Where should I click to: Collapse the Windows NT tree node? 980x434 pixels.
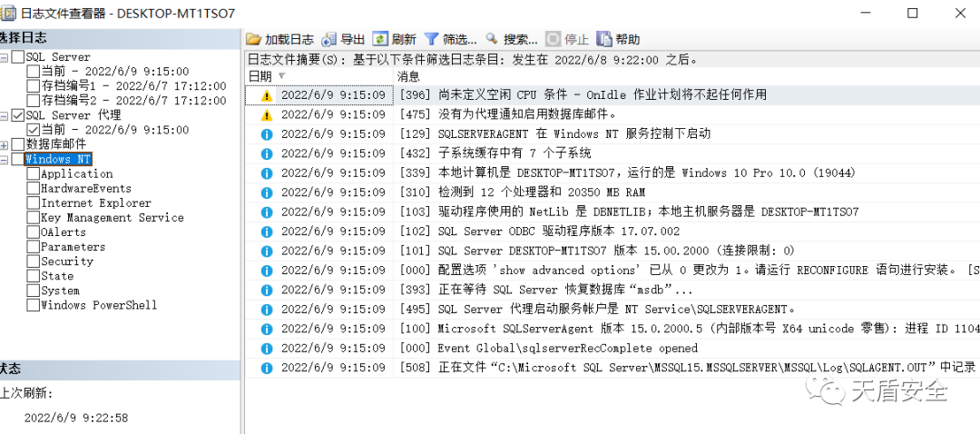[5, 160]
